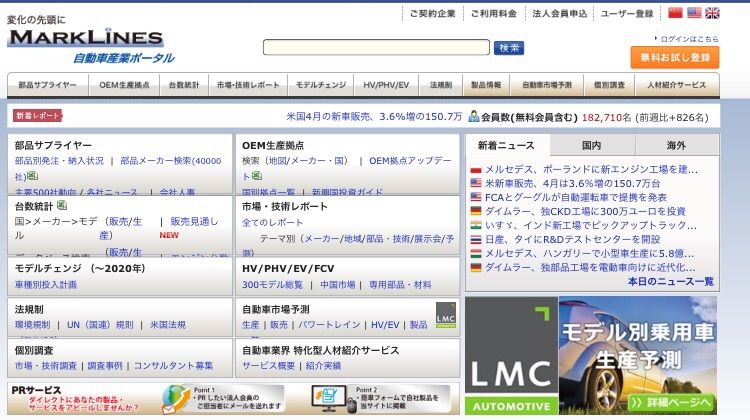Select 個別調査 in navigation bar

click(609, 85)
